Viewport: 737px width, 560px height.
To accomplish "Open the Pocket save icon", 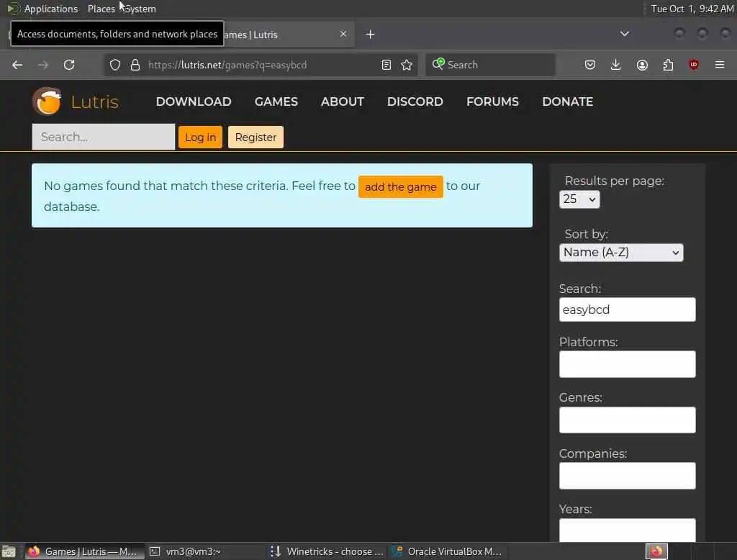I will [590, 65].
